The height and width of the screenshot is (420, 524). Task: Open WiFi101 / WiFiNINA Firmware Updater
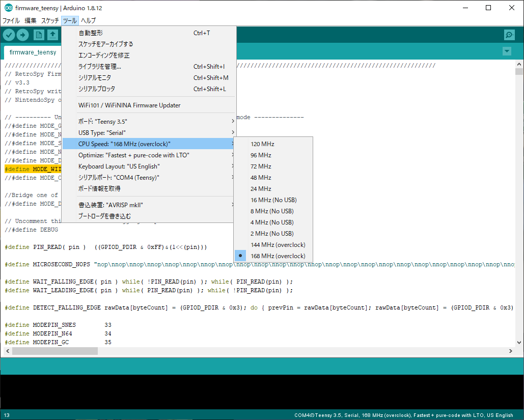[149, 105]
